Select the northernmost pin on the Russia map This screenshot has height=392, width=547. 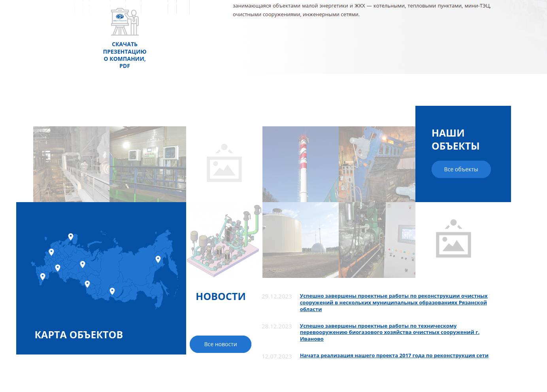(71, 237)
